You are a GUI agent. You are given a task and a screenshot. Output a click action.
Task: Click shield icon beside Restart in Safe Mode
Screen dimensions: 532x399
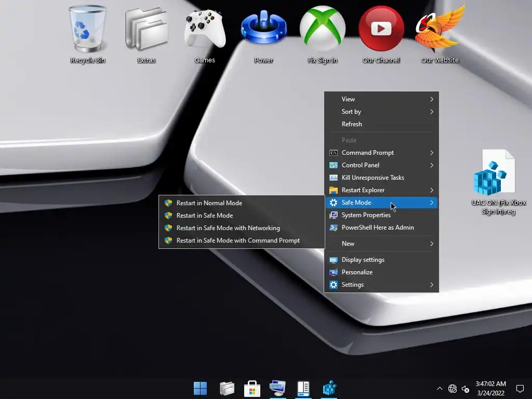pyautogui.click(x=168, y=216)
